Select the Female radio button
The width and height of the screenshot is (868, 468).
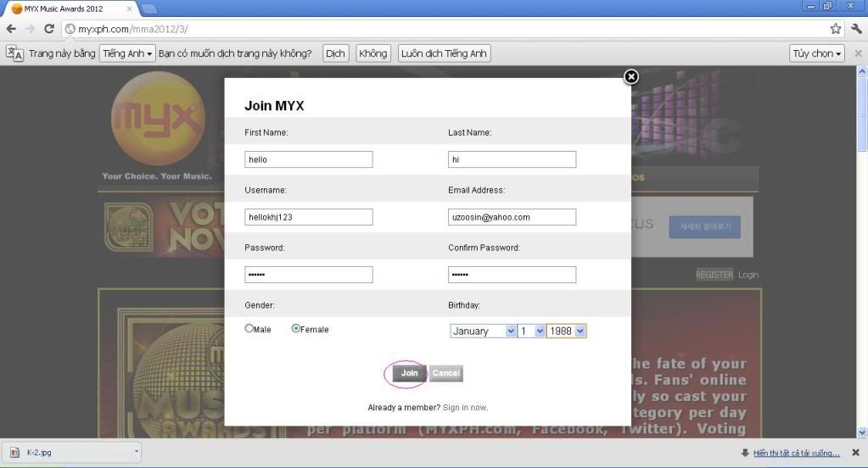(295, 328)
